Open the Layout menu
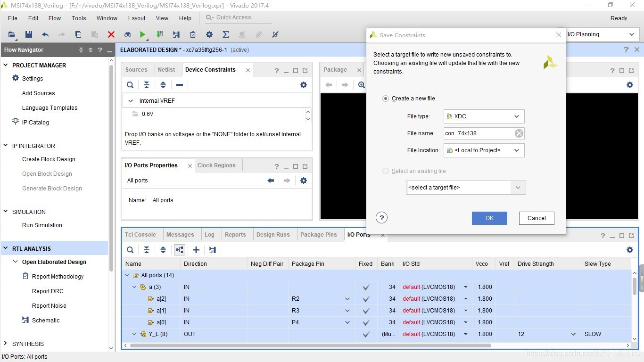Image resolution: width=644 pixels, height=362 pixels. click(137, 18)
